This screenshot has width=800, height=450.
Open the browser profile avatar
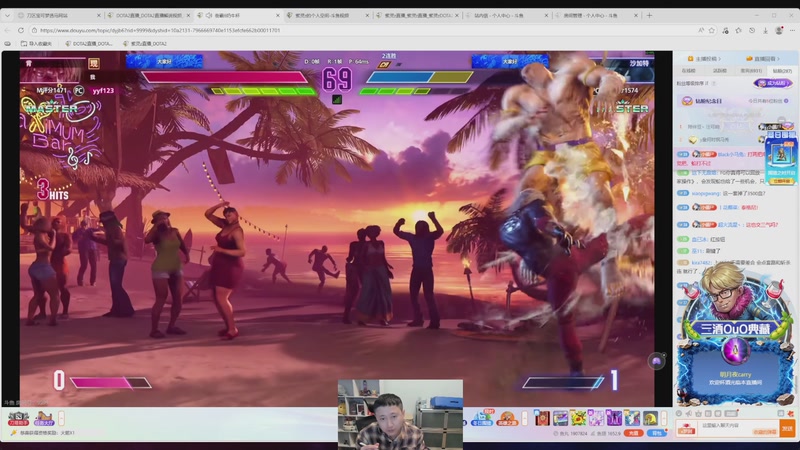tap(779, 30)
